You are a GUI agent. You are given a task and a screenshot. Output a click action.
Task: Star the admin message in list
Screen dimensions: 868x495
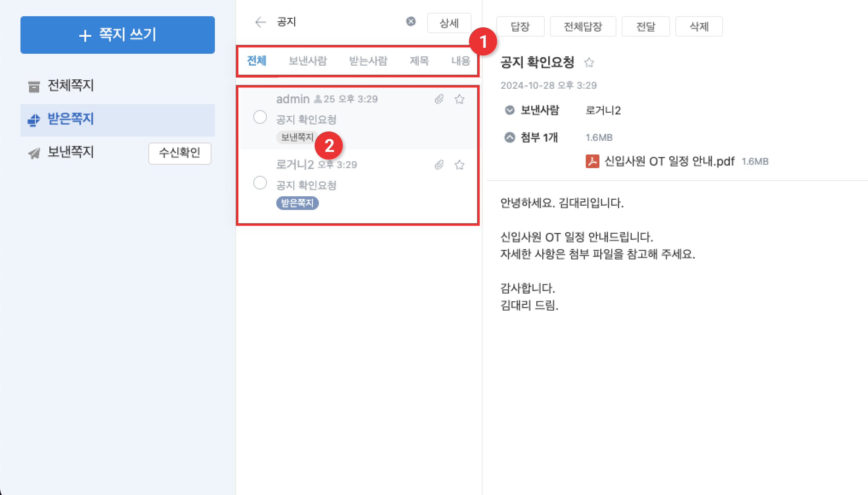(459, 99)
